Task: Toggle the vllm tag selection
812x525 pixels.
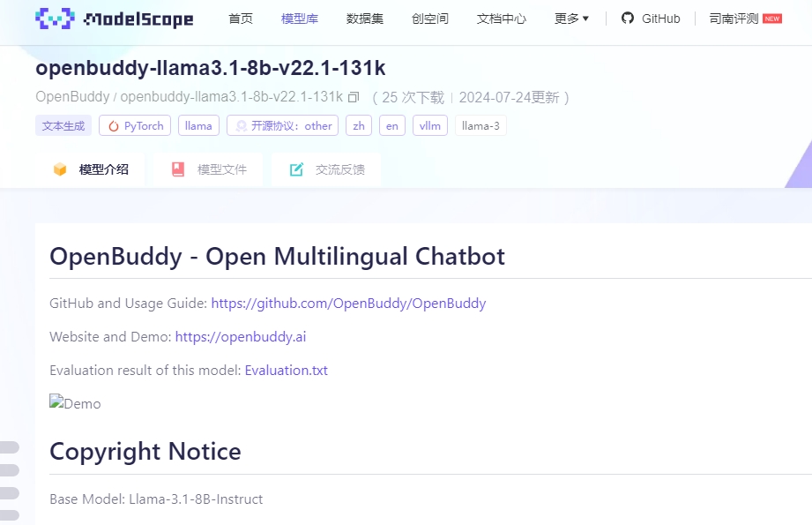Action: 429,125
